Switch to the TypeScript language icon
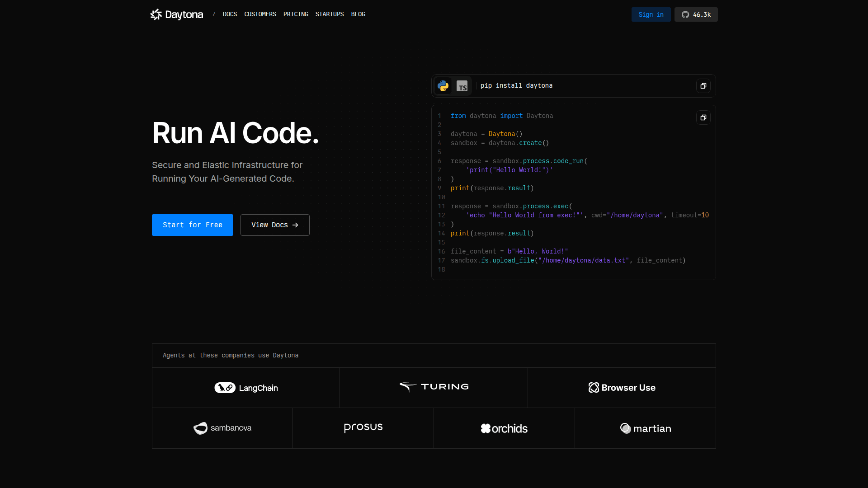Screen dimensions: 868x488 pos(462,86)
